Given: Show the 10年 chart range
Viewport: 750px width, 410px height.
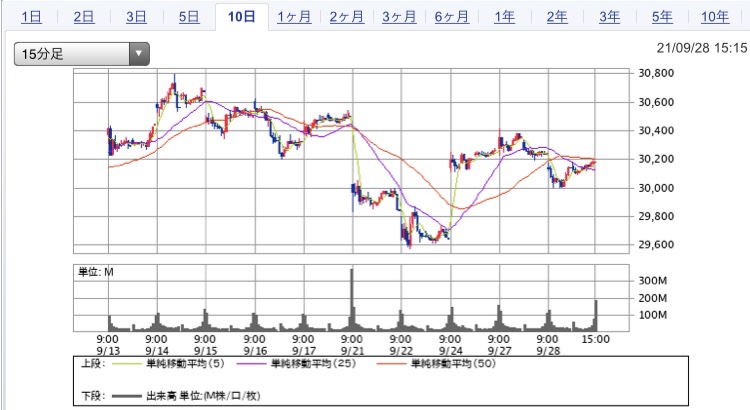Looking at the screenshot, I should (x=715, y=17).
